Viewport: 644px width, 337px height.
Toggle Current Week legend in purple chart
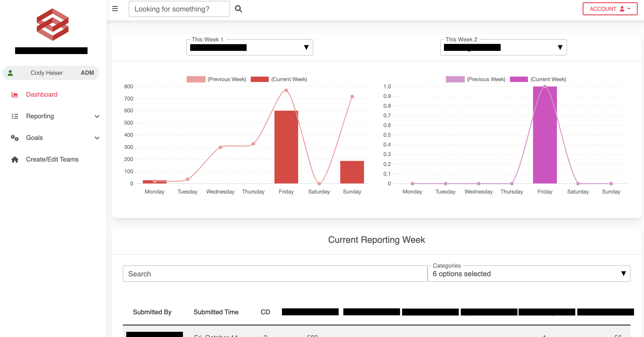(538, 79)
